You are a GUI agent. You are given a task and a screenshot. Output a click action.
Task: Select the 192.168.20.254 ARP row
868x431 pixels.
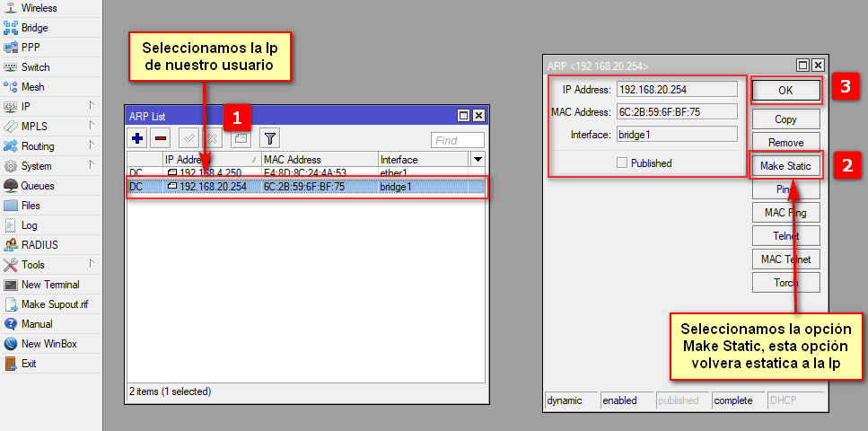pos(305,187)
